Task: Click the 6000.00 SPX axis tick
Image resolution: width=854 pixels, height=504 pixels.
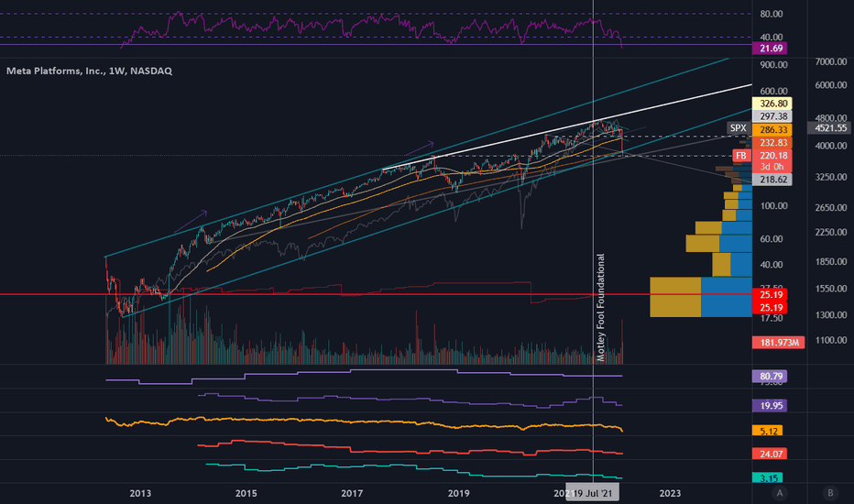Action: 830,85
